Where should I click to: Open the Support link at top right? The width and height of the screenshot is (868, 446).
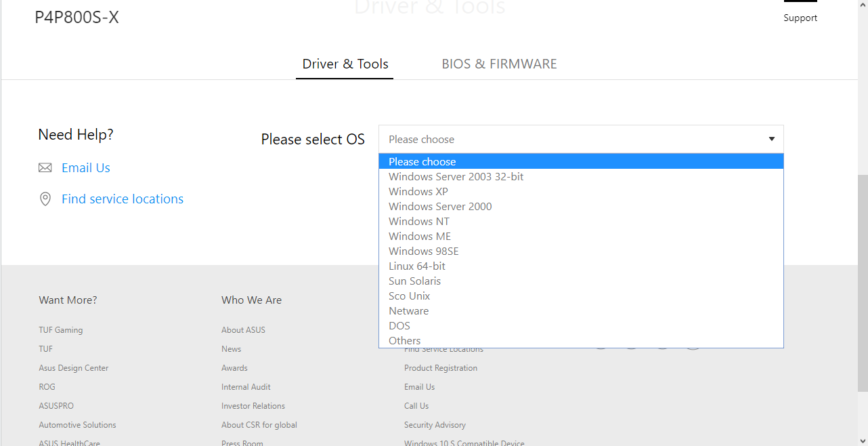coord(800,18)
